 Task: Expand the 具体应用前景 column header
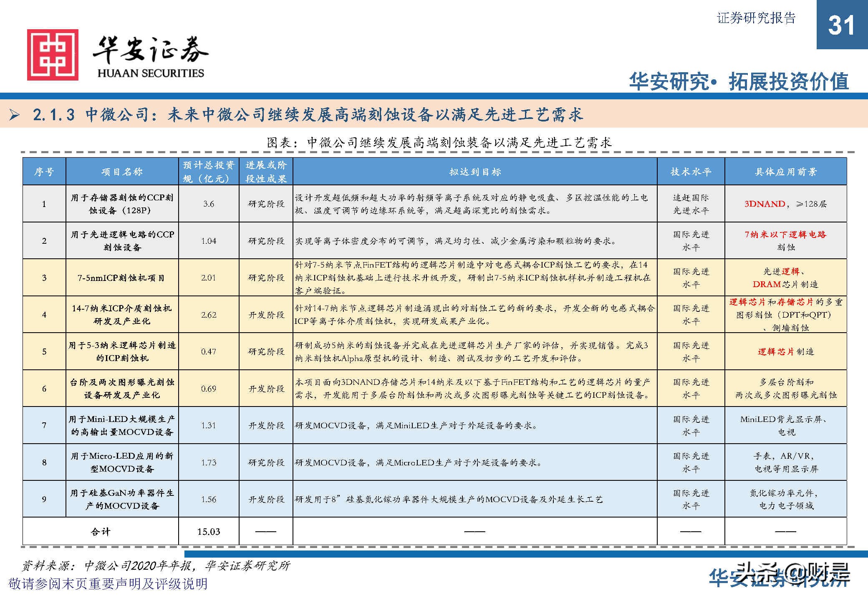coord(786,171)
